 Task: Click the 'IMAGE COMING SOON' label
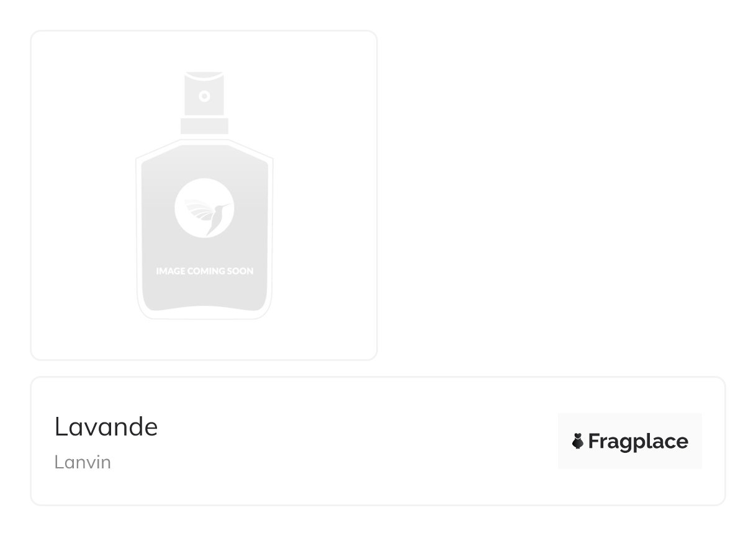click(204, 271)
